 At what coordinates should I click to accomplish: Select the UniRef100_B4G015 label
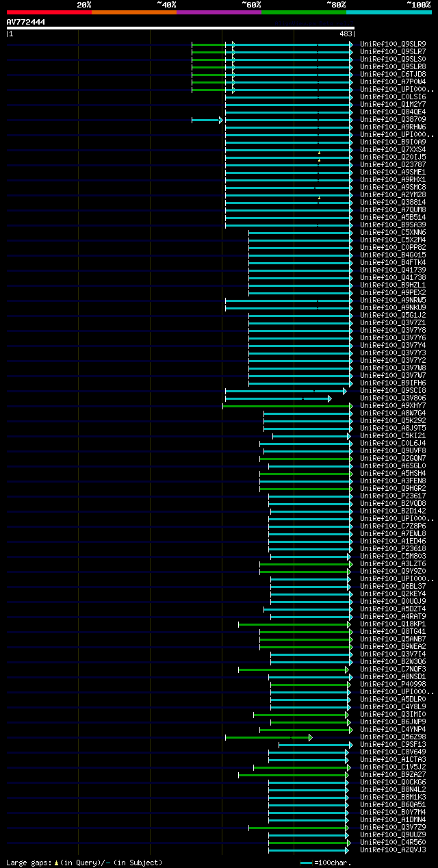(x=393, y=255)
